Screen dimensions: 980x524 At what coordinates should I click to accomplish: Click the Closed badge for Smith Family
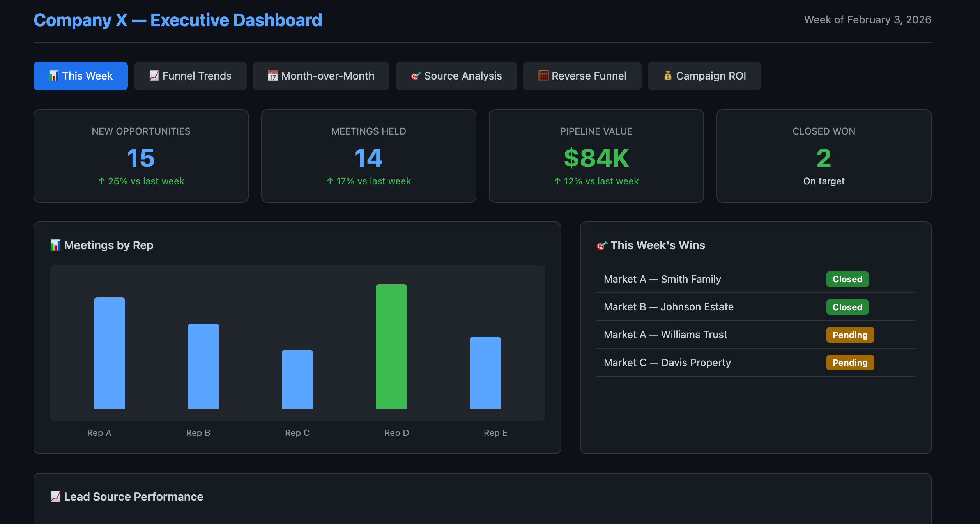(x=847, y=279)
